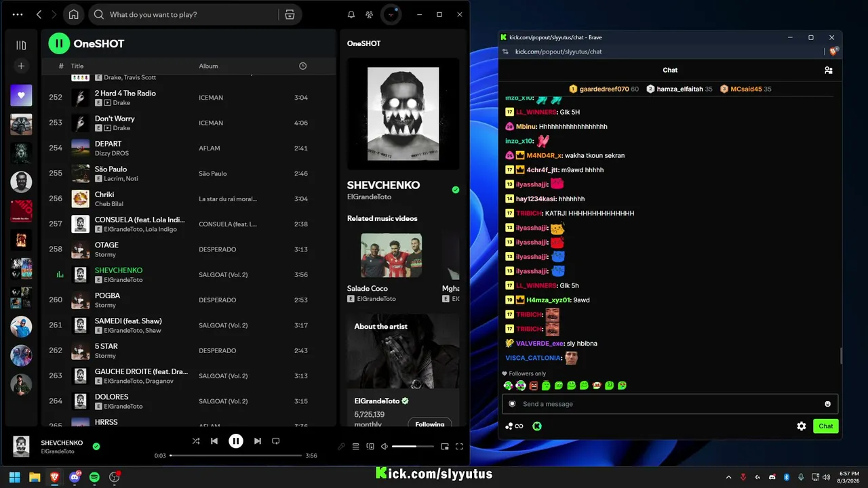Open File Explorer from the taskbar

(x=35, y=477)
